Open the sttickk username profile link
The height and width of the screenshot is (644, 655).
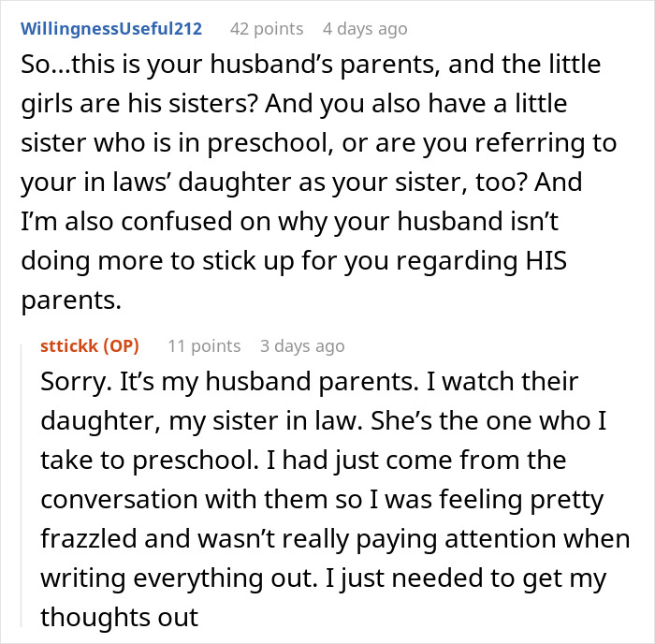pos(70,346)
